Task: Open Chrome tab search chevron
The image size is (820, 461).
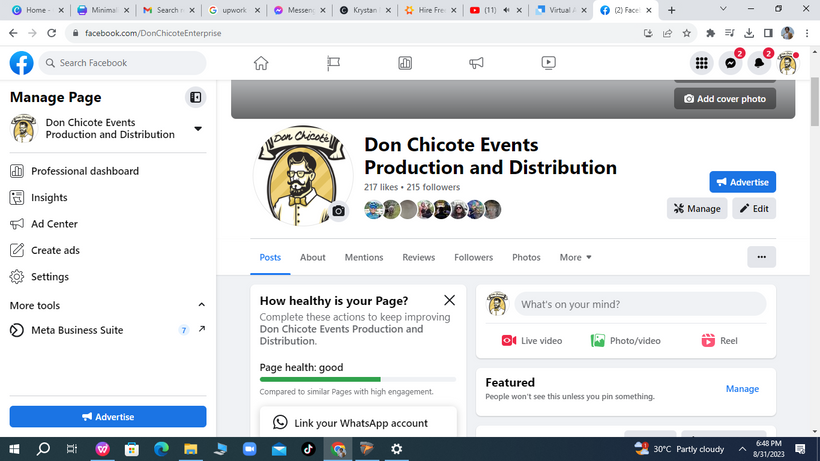Action: pyautogui.click(x=723, y=9)
